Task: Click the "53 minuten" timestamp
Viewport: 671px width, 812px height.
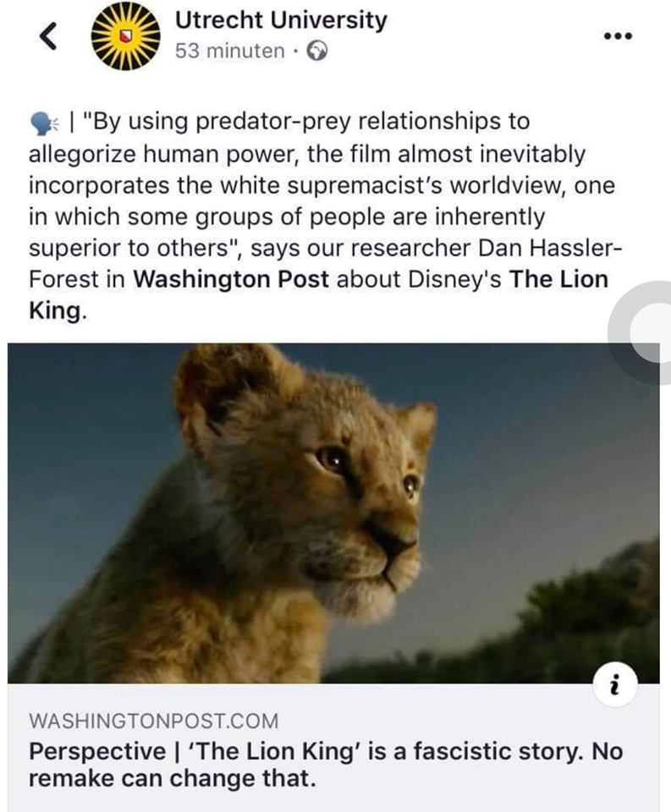Action: coord(229,51)
